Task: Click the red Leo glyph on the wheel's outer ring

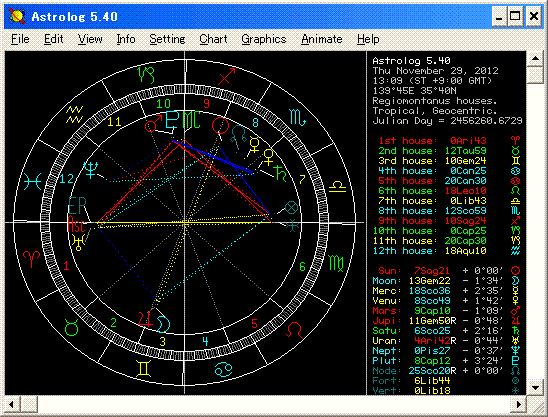Action: pos(294,330)
